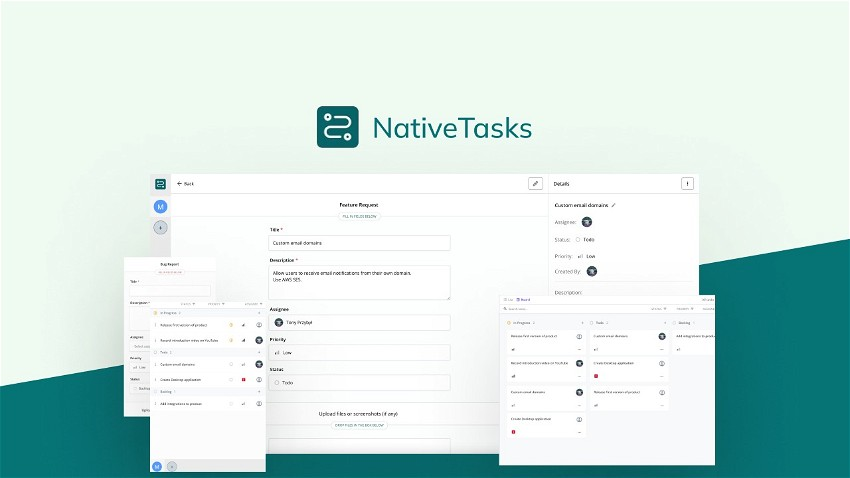Toggle the status circle on Add integrations list row
Viewport: 850px width, 478px height.
click(231, 403)
